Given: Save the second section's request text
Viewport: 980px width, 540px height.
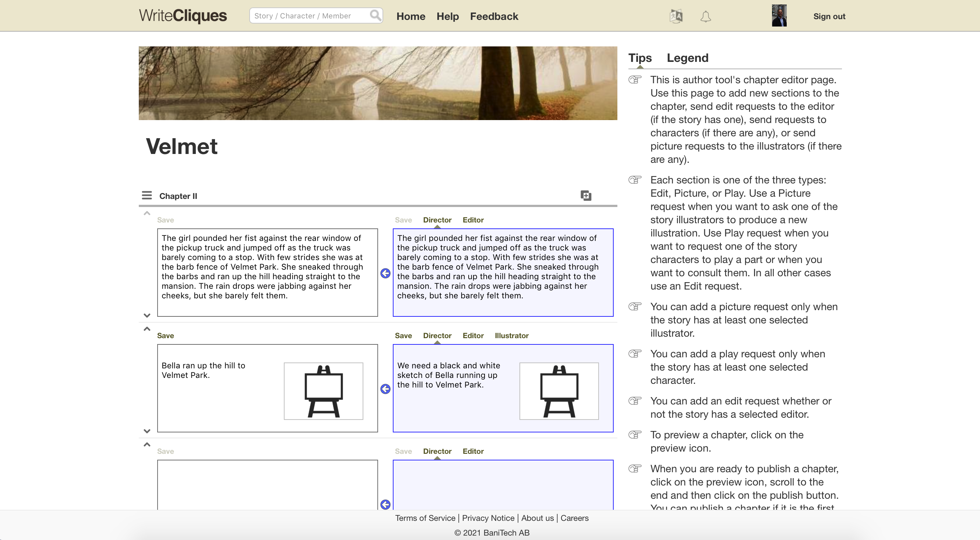Looking at the screenshot, I should [403, 336].
